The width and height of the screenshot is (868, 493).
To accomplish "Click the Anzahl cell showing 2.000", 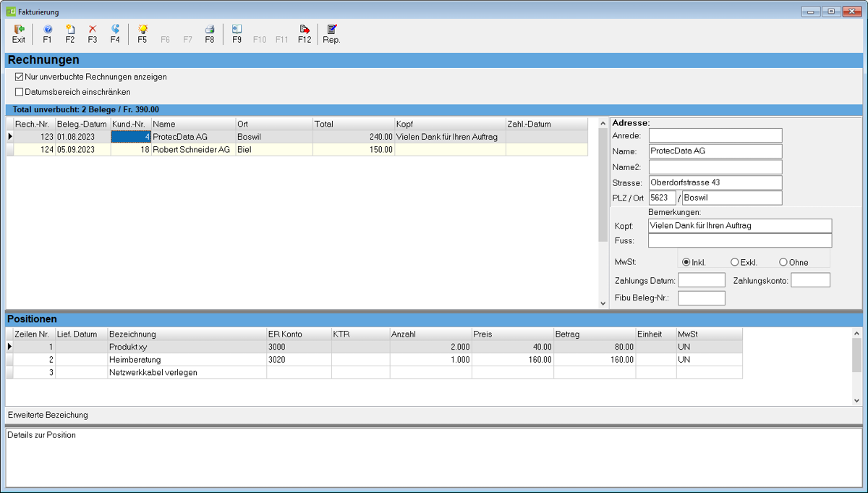I will click(x=430, y=347).
